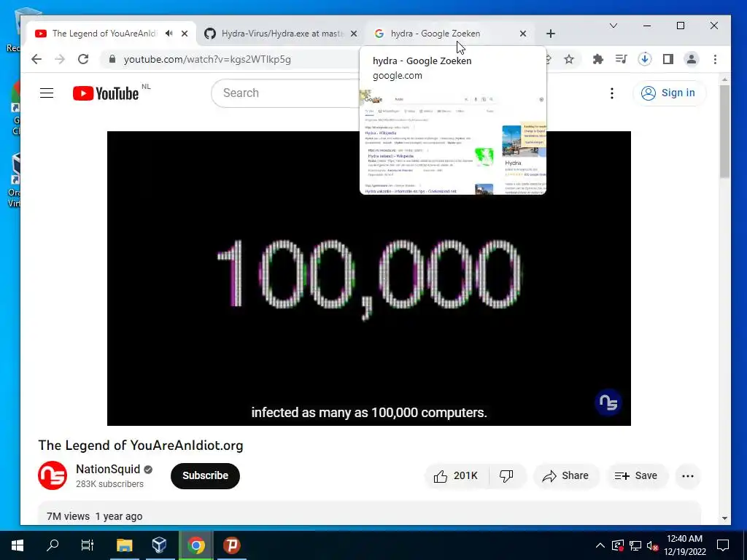Viewport: 747px width, 560px height.
Task: Click the video player area
Action: [x=368, y=278]
